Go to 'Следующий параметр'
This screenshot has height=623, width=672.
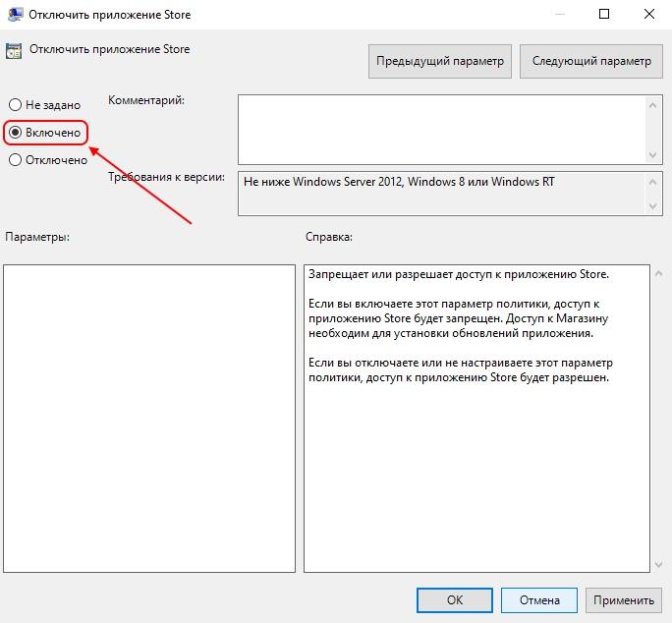click(x=591, y=61)
